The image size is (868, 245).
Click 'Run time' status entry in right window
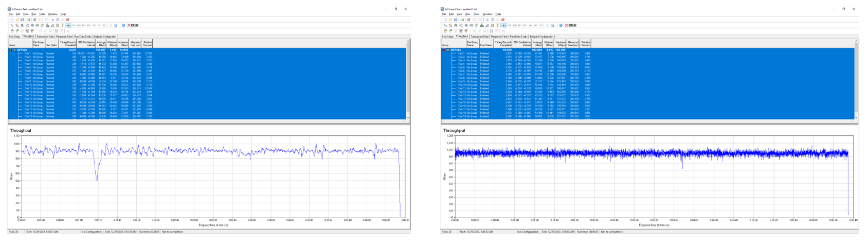pos(587,232)
